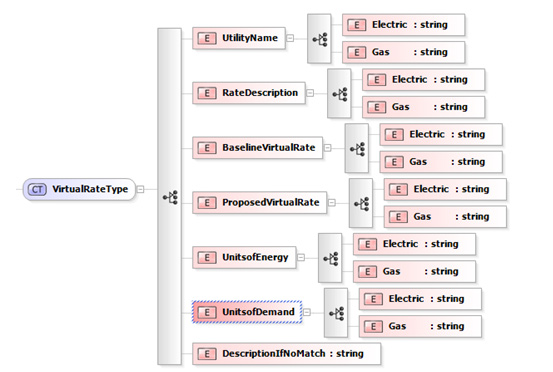Select the Gas string child of BaselineVirtualRate
This screenshot has width=553, height=372.
pos(441,162)
